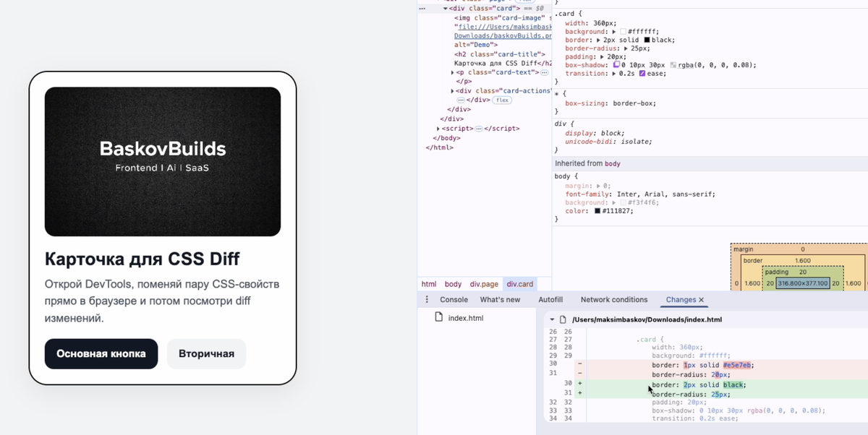This screenshot has height=435, width=868.
Task: Click the box-shadow editor icon in .card
Action: coord(616,65)
